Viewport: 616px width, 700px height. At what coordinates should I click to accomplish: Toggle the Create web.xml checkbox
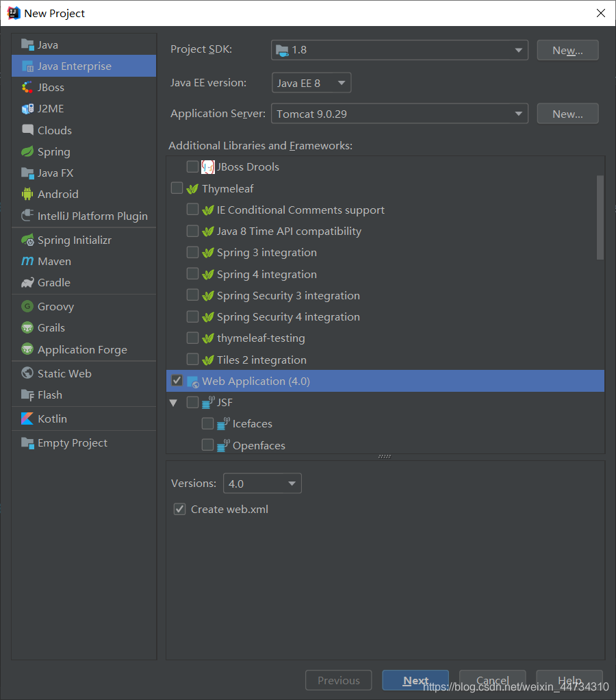tap(180, 509)
